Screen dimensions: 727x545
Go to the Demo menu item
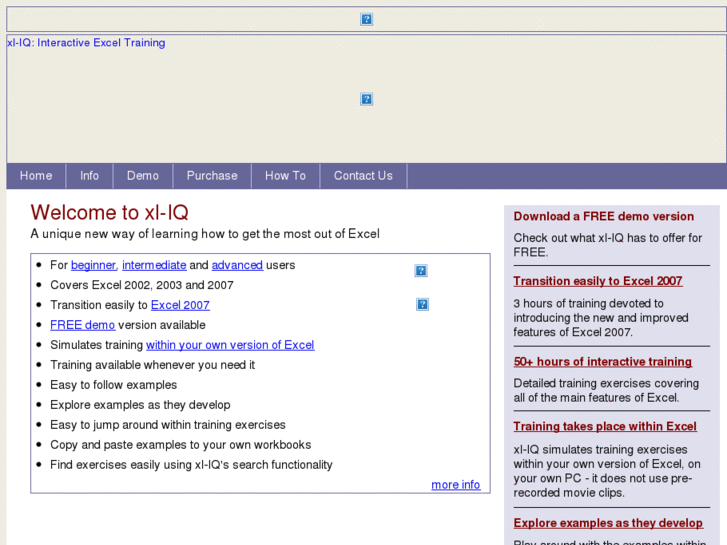tap(143, 176)
